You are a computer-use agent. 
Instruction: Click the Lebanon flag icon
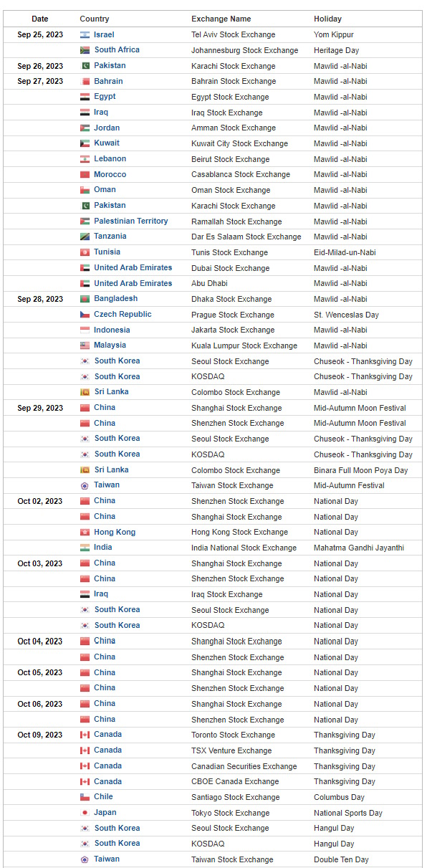click(x=85, y=159)
